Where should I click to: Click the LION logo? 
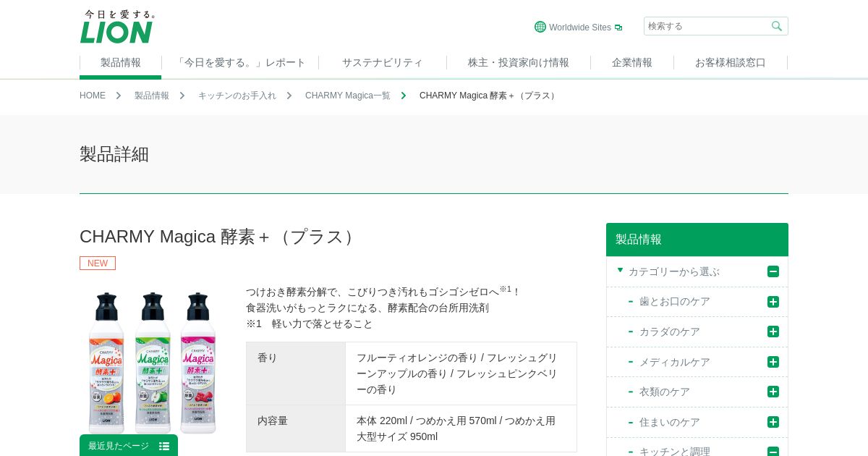click(116, 27)
